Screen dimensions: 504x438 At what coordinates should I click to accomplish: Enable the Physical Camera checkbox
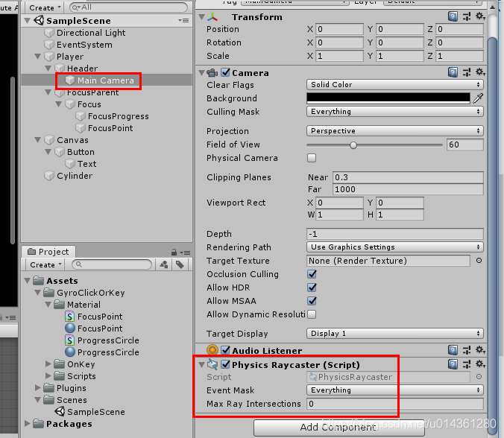coord(312,158)
